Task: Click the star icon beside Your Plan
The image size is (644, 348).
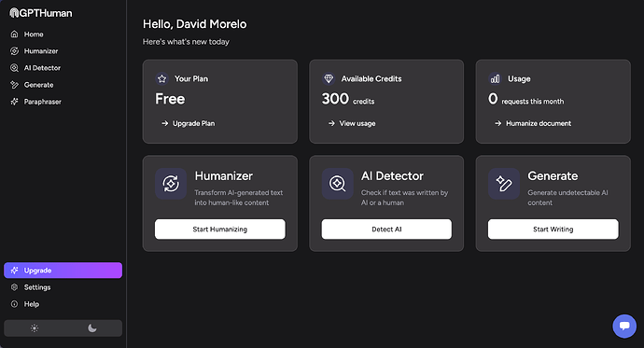Action: (x=161, y=78)
